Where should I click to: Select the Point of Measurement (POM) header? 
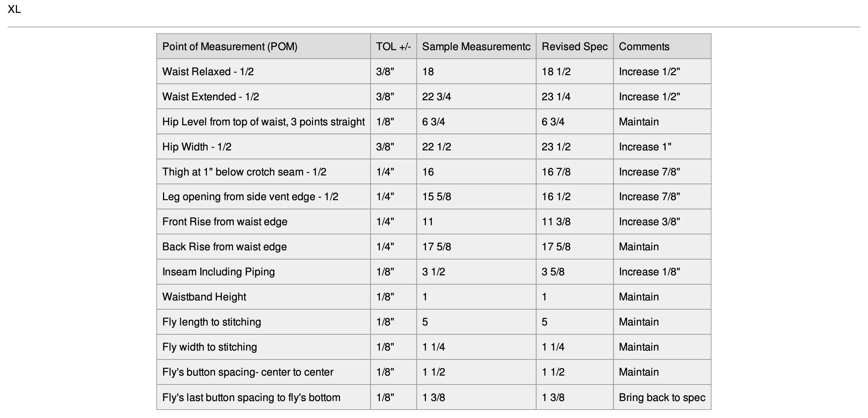[x=263, y=46]
